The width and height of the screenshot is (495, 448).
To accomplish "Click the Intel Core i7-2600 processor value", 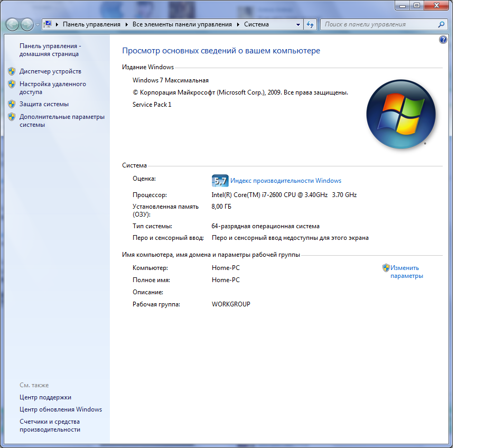I will pyautogui.click(x=284, y=195).
